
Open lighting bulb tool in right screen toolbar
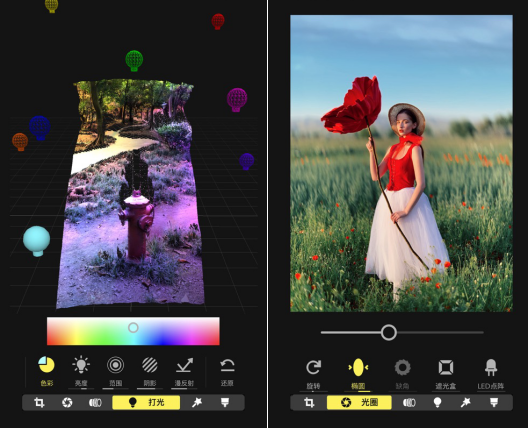pyautogui.click(x=437, y=402)
